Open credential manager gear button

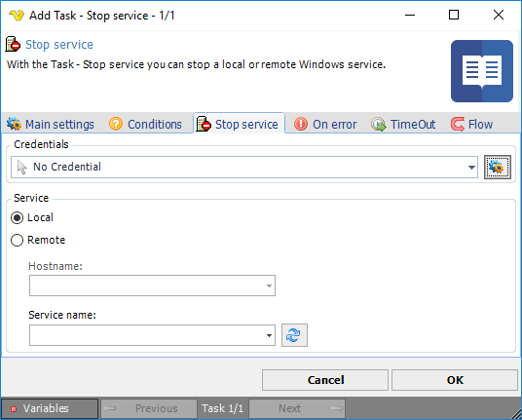[x=498, y=167]
